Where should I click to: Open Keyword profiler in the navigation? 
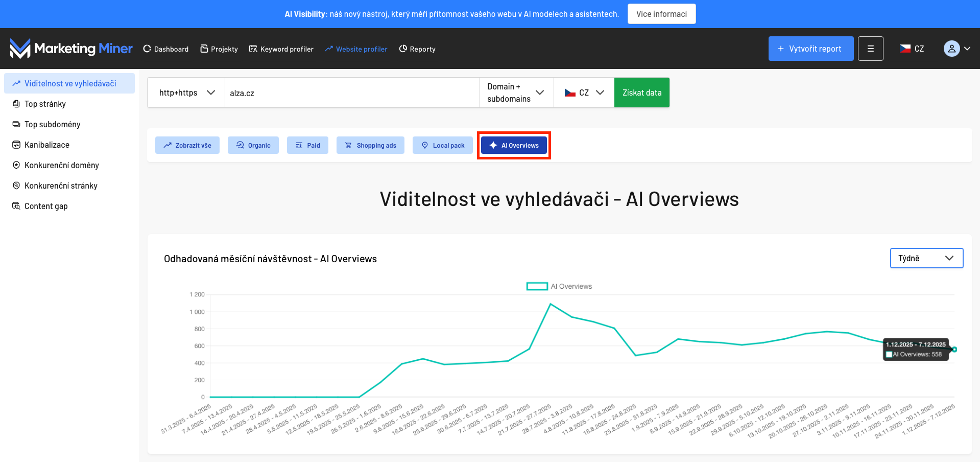click(x=281, y=49)
